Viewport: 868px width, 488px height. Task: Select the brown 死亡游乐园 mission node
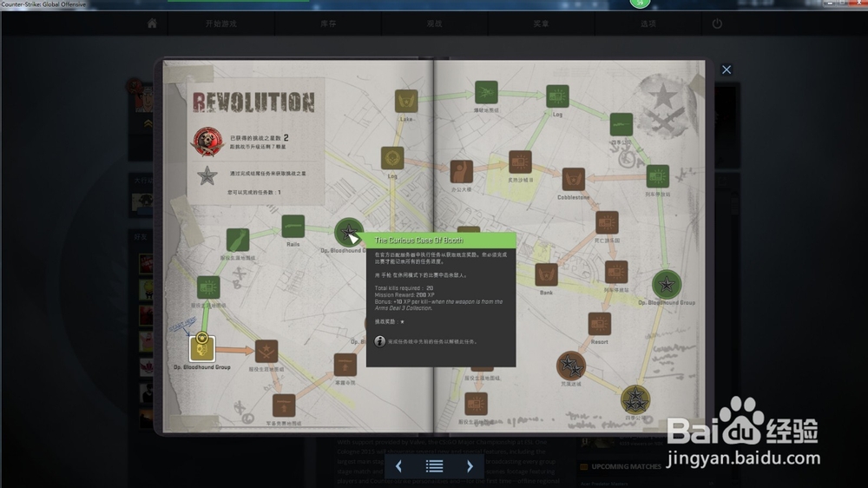click(607, 222)
